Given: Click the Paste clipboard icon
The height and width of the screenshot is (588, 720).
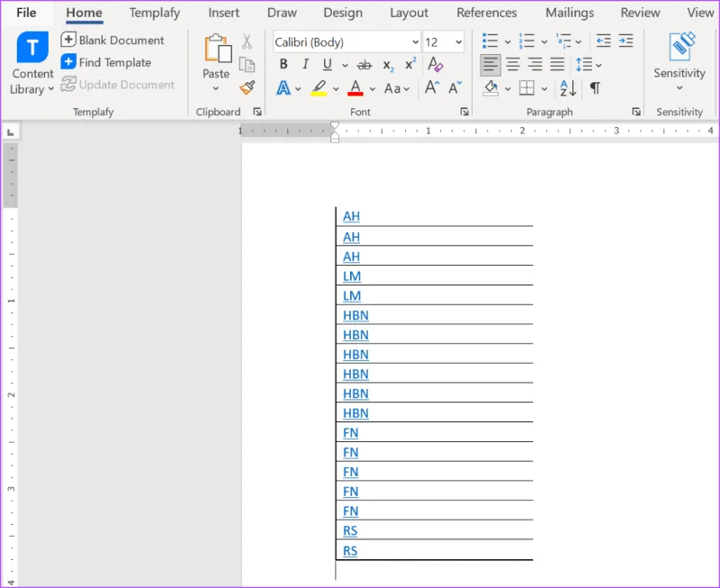Looking at the screenshot, I should coord(217,49).
